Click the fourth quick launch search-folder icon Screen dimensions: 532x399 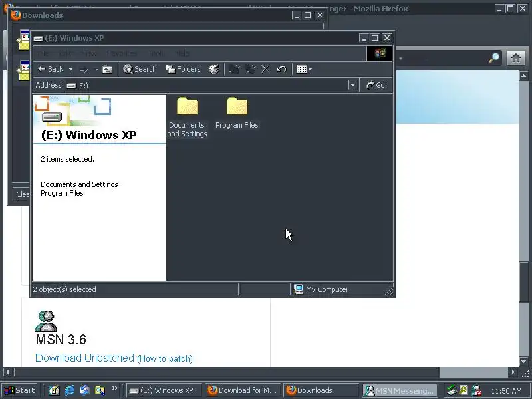100,390
